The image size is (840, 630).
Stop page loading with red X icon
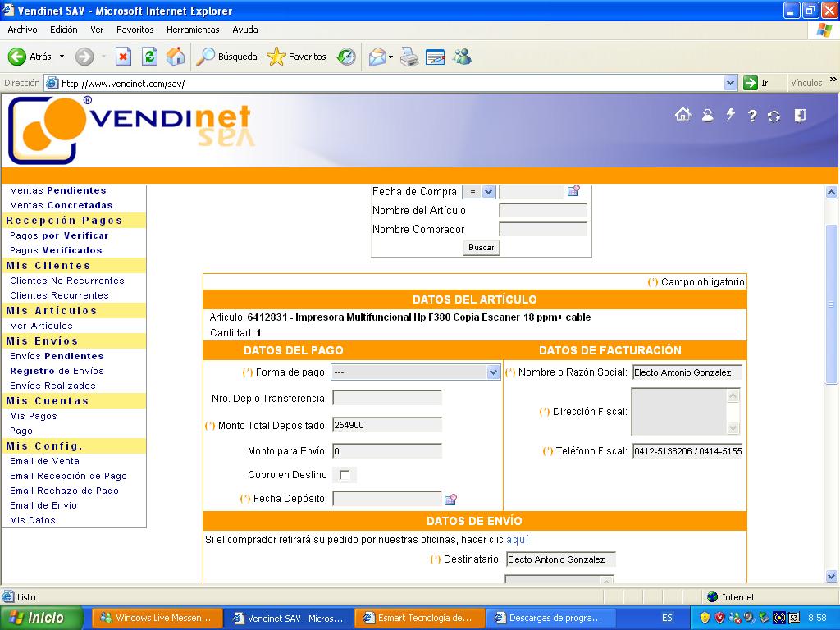pyautogui.click(x=123, y=57)
